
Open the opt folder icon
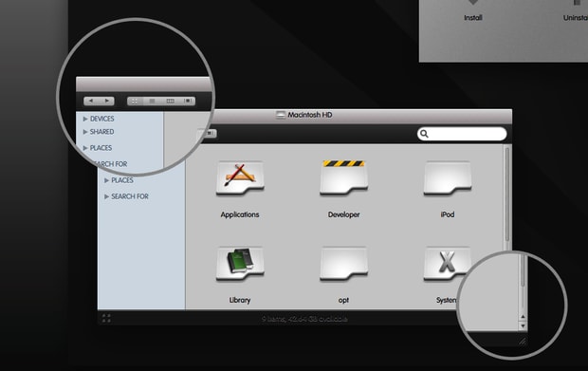pos(343,264)
